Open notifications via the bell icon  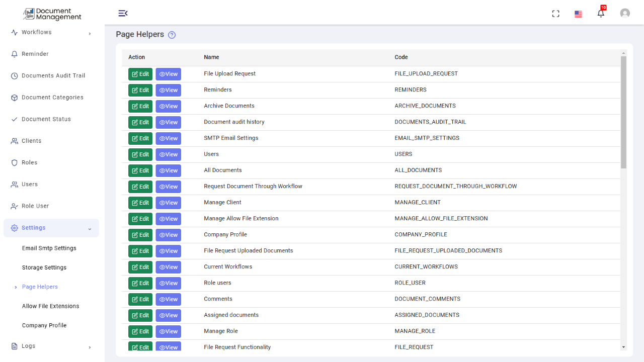coord(600,13)
